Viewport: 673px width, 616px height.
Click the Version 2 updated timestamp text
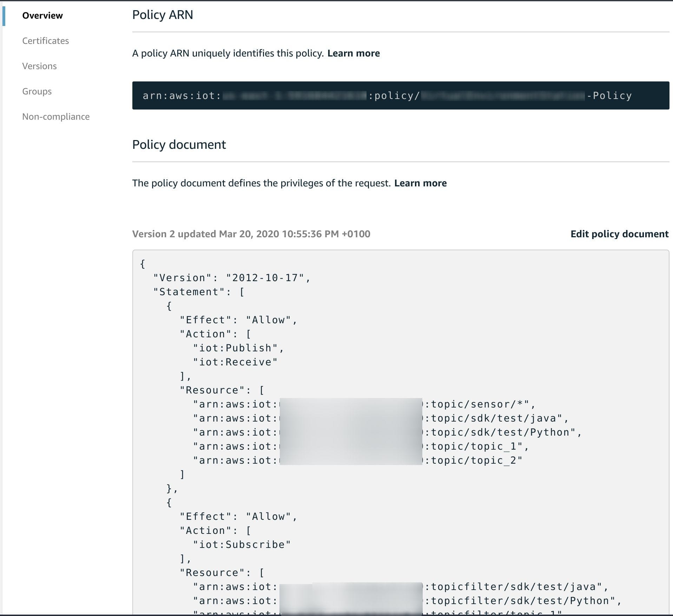(x=251, y=234)
